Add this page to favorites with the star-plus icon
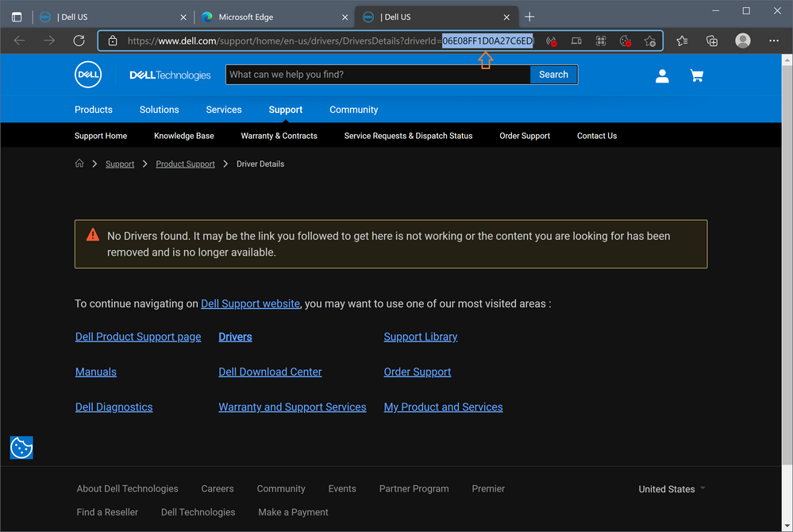 650,41
